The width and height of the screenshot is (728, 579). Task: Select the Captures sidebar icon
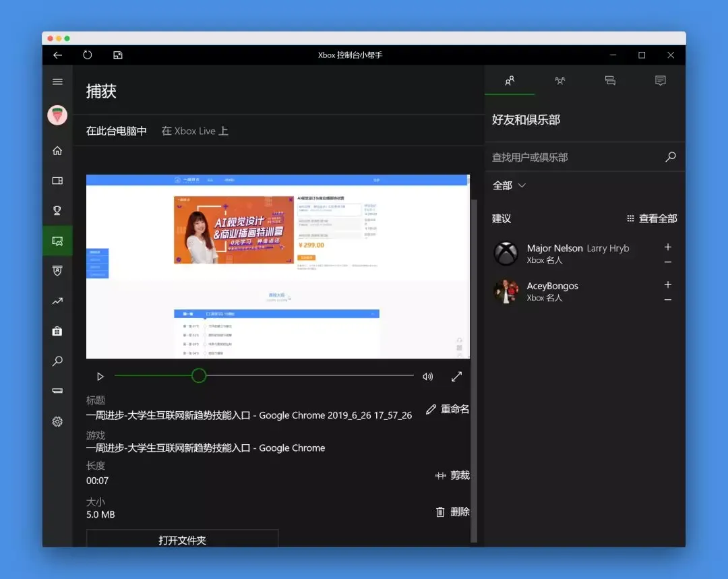57,241
